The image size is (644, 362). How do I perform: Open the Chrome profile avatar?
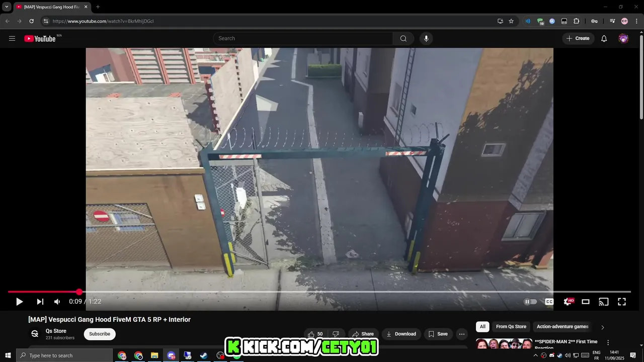624,21
